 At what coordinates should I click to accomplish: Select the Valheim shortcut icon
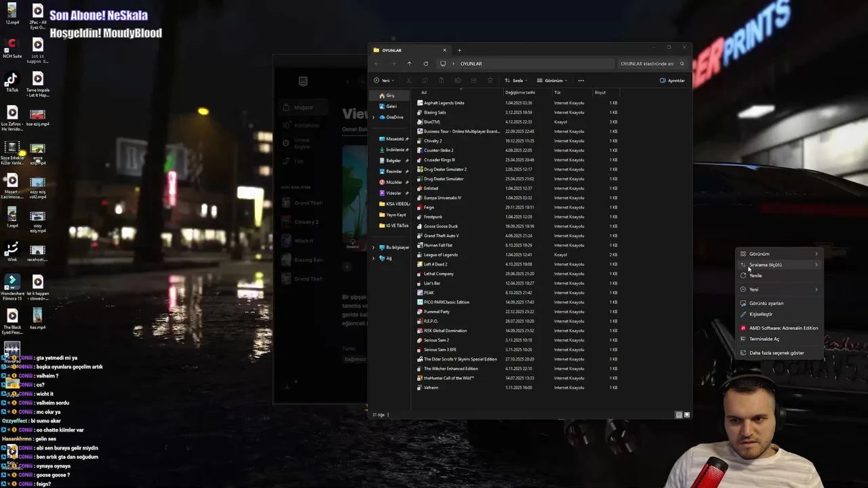[x=420, y=388]
